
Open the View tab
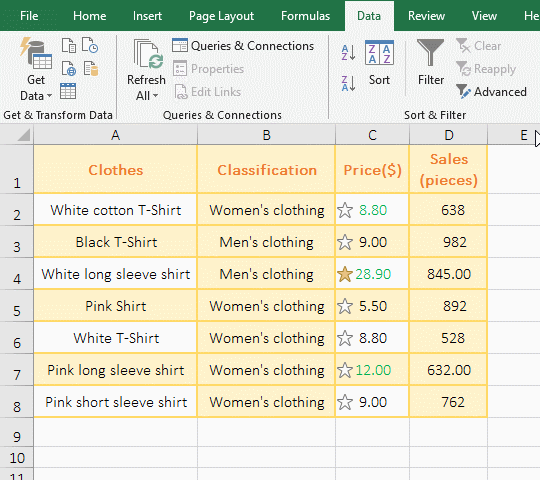pyautogui.click(x=484, y=16)
